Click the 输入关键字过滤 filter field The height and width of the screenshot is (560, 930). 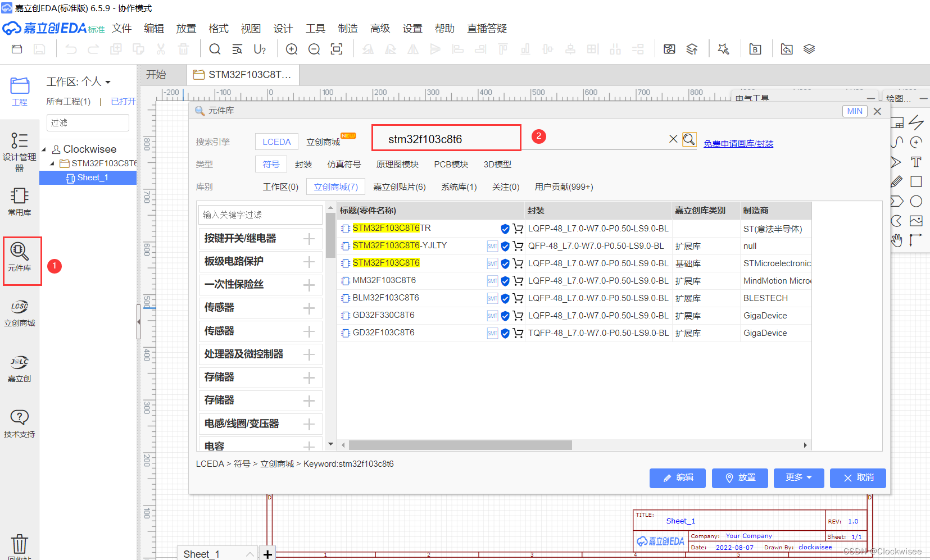260,215
